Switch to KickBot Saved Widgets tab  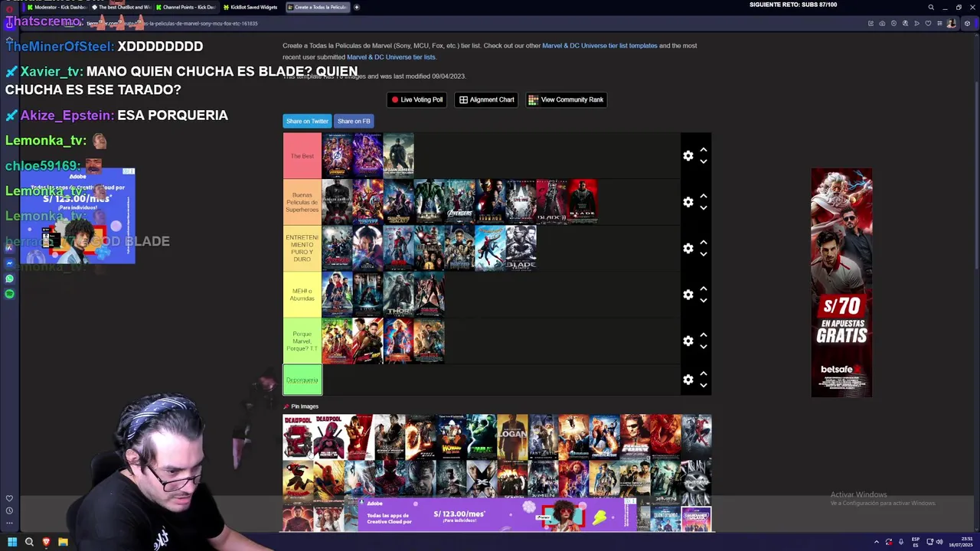(x=251, y=7)
